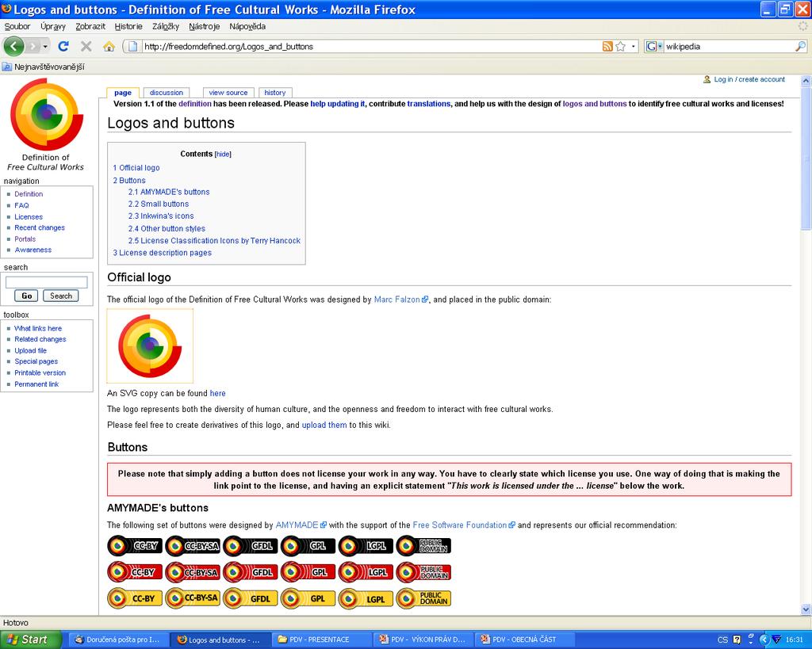
Task: Open the Nástroje menu
Action: (x=204, y=26)
